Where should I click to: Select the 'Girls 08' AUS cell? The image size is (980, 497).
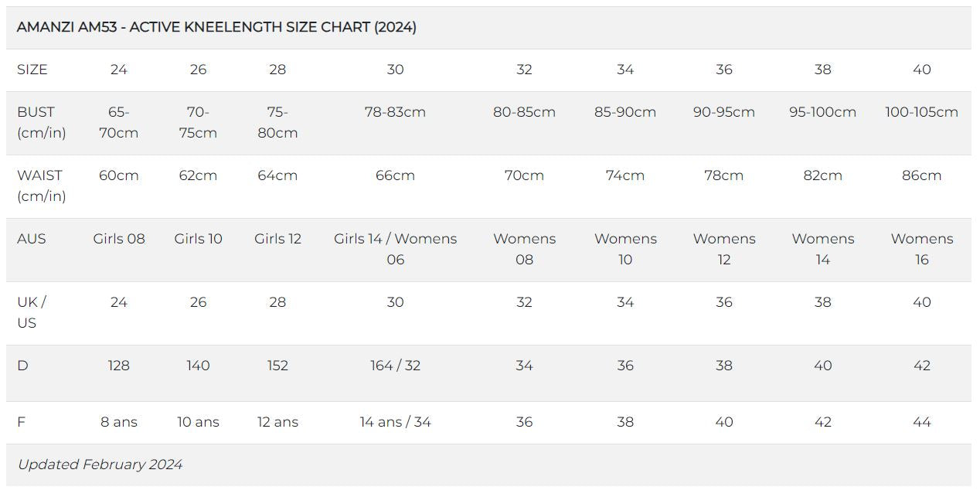(x=119, y=239)
